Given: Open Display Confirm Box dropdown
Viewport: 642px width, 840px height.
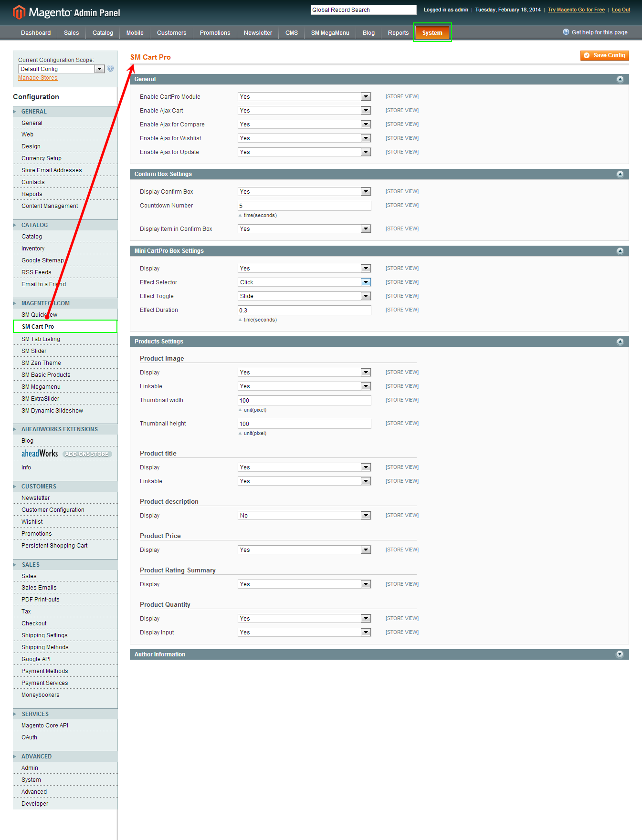Looking at the screenshot, I should tap(304, 192).
